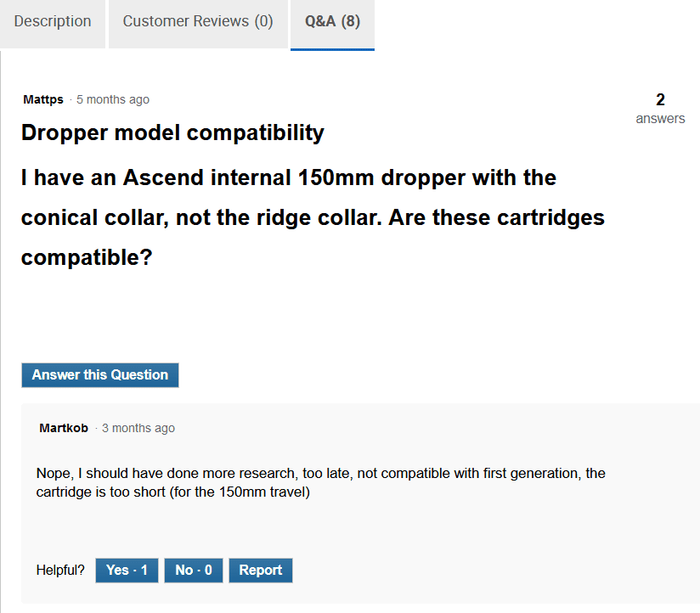Click the 'compatible?' last line of question
Image resolution: width=700 pixels, height=613 pixels.
tap(86, 257)
